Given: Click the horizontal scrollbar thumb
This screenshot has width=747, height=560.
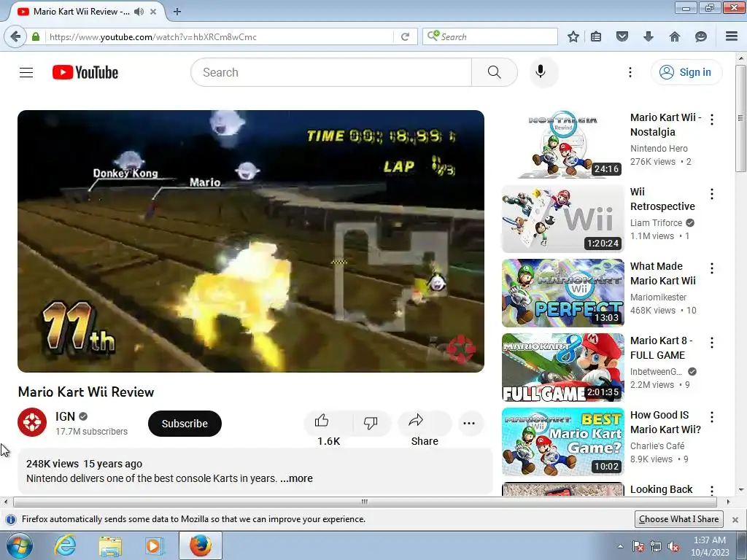Looking at the screenshot, I should [365, 502].
